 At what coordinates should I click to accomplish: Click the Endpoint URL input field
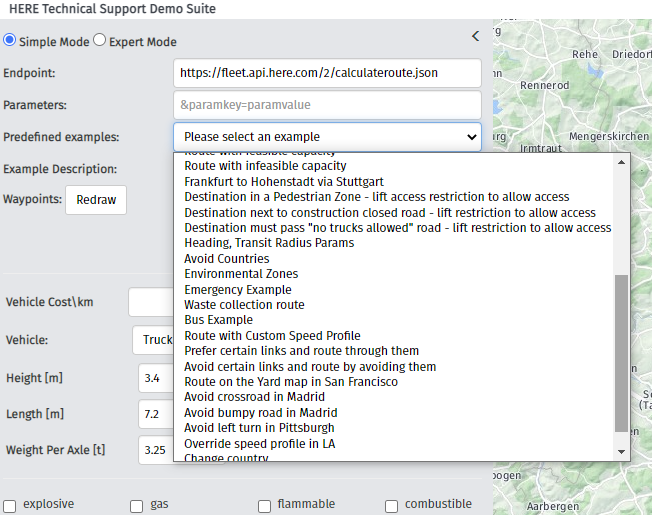click(327, 73)
